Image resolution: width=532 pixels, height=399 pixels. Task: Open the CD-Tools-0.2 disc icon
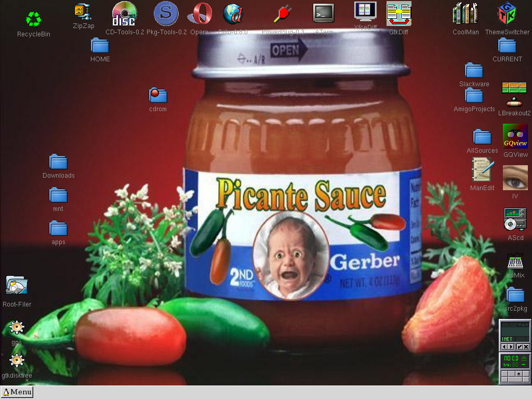pyautogui.click(x=125, y=14)
